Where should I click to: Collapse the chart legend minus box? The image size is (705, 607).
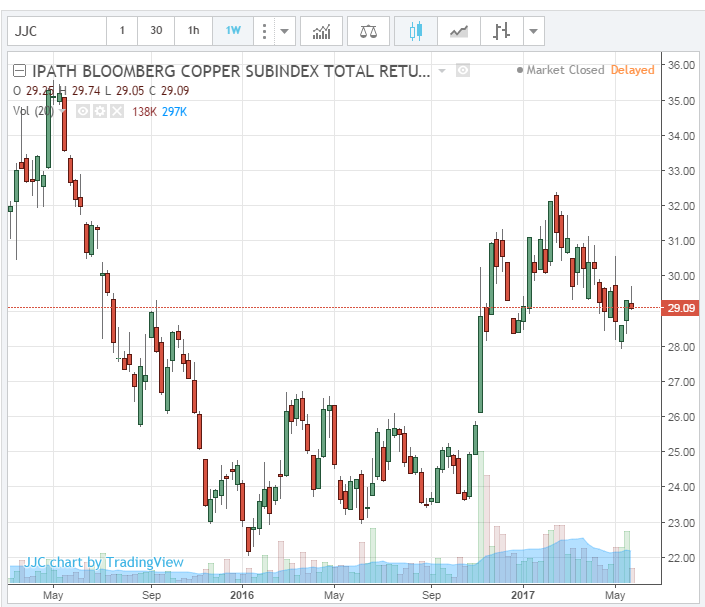[19, 71]
